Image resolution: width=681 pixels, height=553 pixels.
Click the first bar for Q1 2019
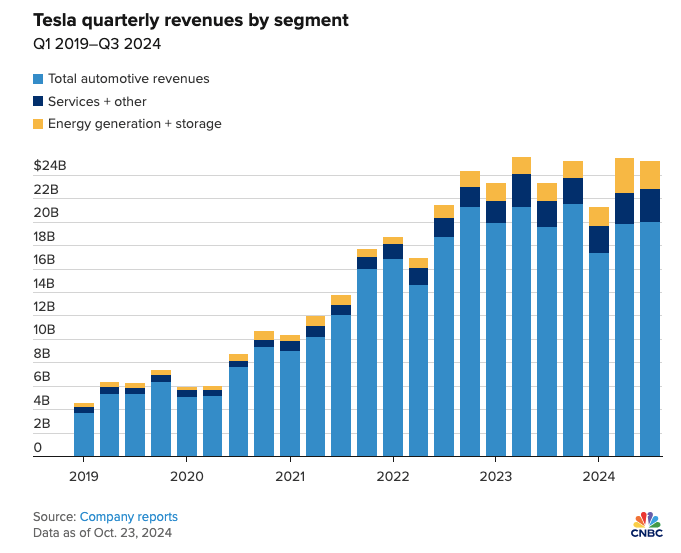coord(84,430)
